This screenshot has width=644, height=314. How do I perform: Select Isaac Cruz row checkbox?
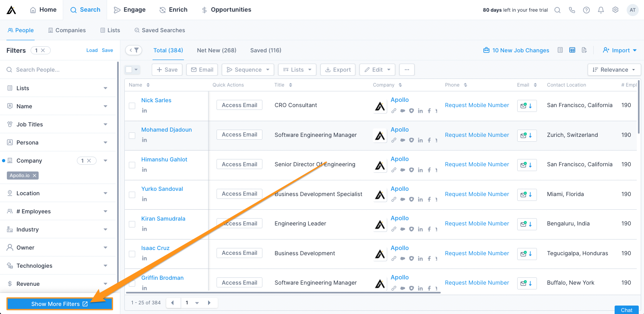pyautogui.click(x=132, y=254)
